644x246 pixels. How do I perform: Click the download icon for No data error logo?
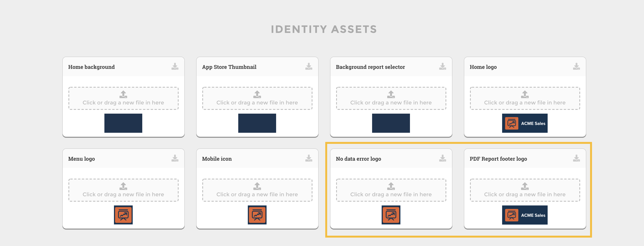coord(442,158)
